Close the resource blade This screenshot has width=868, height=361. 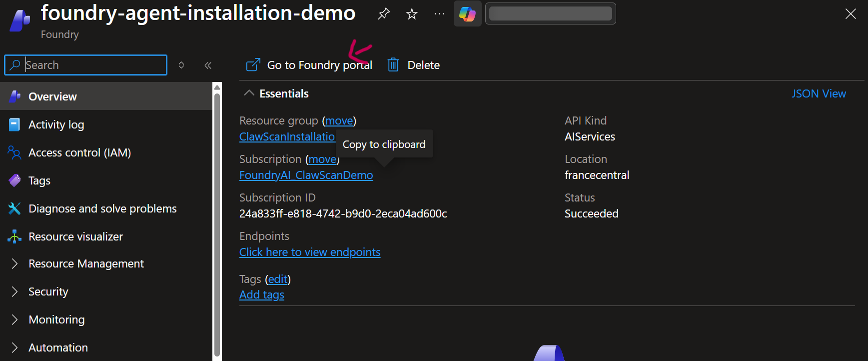(851, 14)
